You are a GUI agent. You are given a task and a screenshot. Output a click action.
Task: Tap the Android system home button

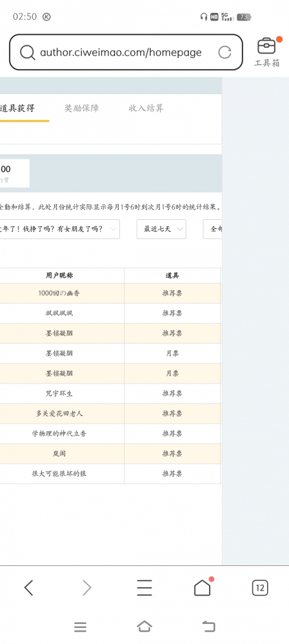click(x=144, y=627)
